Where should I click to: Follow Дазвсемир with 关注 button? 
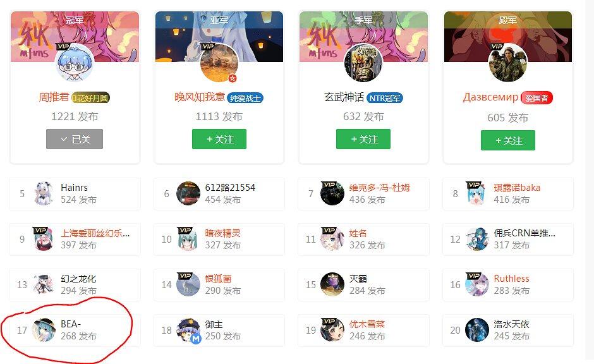(508, 140)
